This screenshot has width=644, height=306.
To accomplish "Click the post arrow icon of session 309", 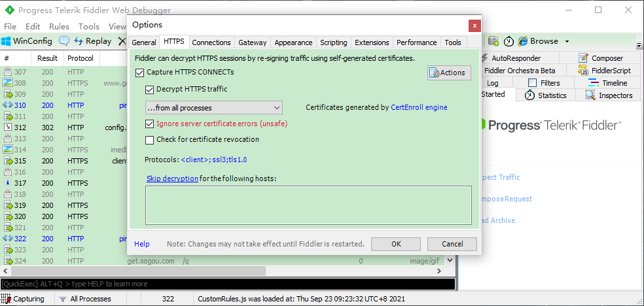I will pyautogui.click(x=7, y=94).
